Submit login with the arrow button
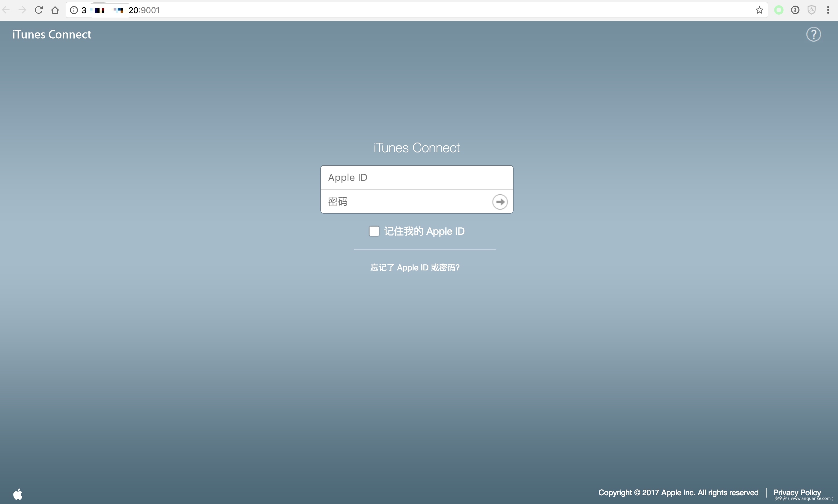Image resolution: width=838 pixels, height=504 pixels. pos(500,202)
